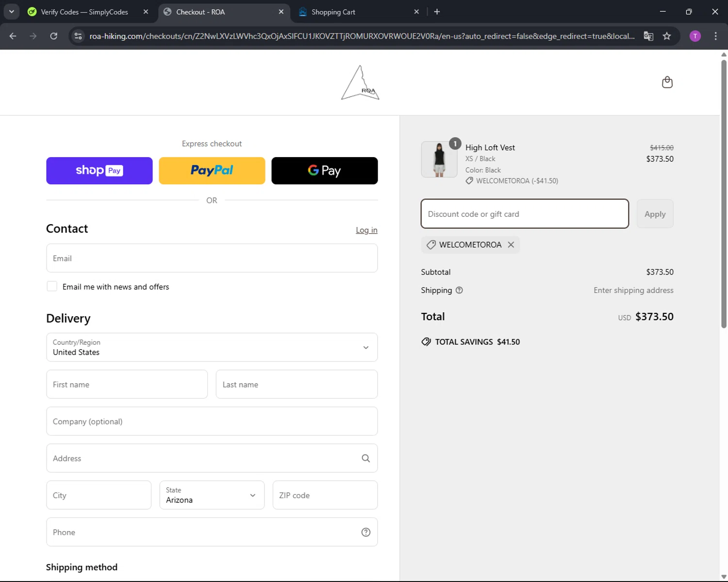Open the State dropdown showing Arizona
The height and width of the screenshot is (582, 728).
[x=212, y=495]
